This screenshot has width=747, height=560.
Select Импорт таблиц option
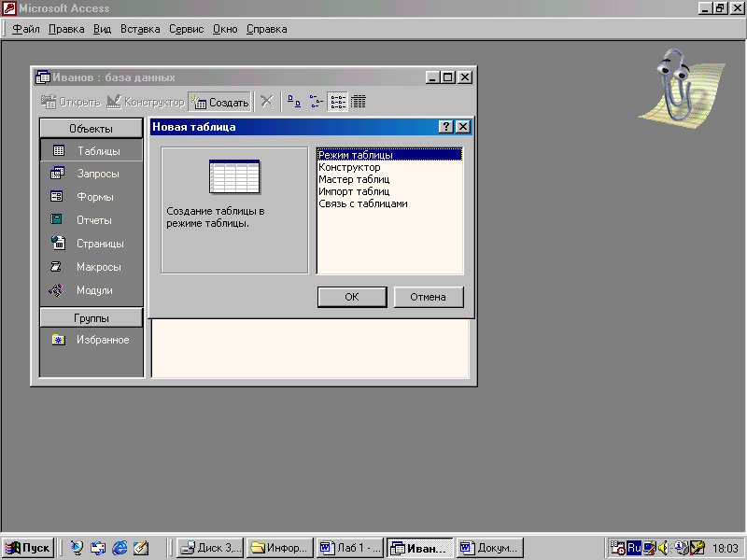click(389, 191)
